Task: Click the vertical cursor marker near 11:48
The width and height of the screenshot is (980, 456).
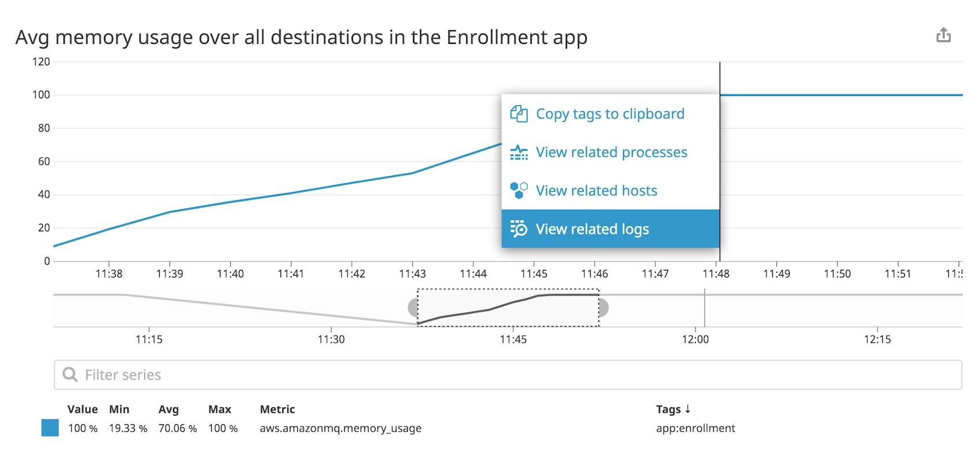Action: 720,162
